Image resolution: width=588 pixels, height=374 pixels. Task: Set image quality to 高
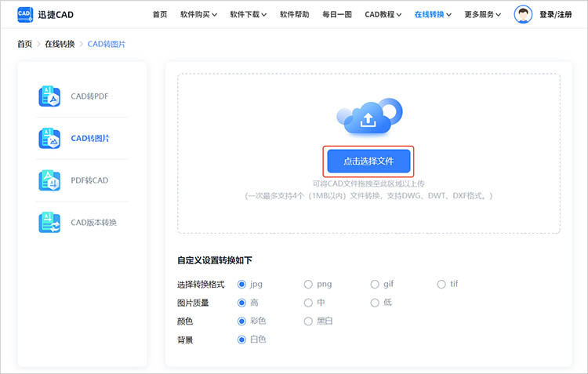click(x=242, y=303)
